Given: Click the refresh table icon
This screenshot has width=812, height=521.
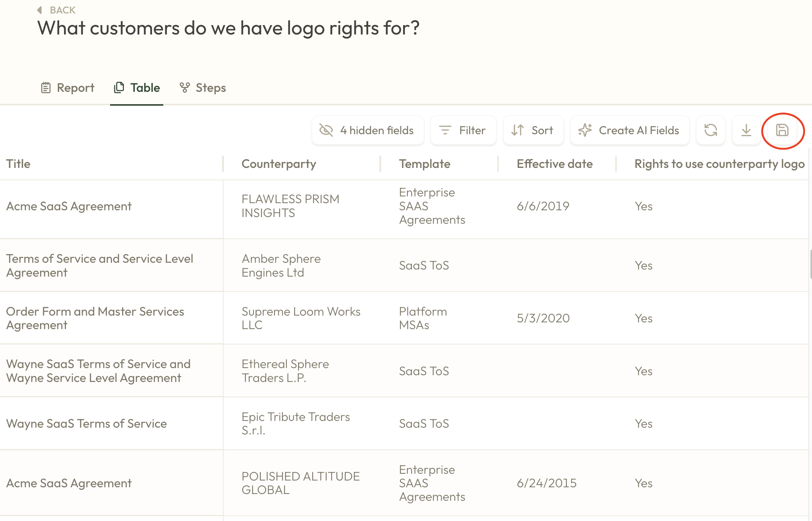Looking at the screenshot, I should click(710, 130).
